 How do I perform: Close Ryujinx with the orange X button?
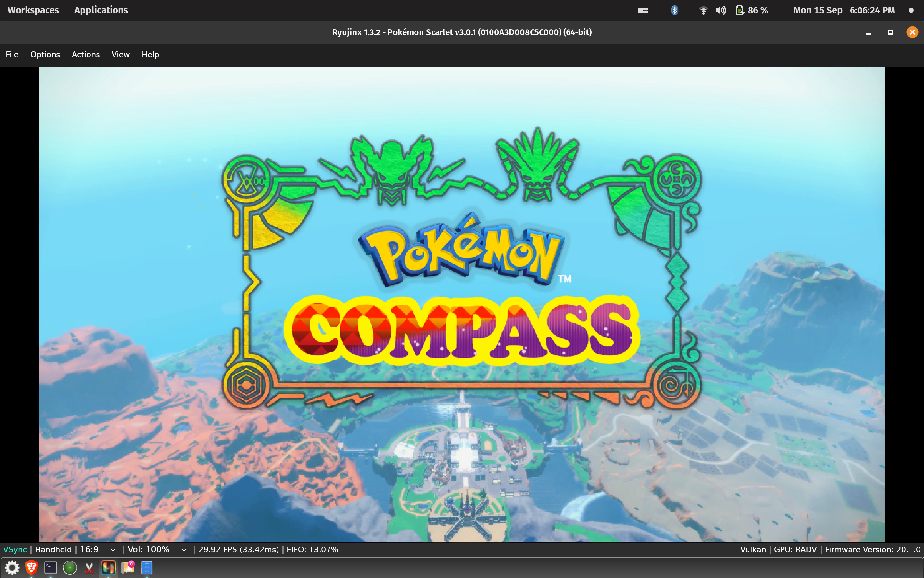[x=912, y=32]
